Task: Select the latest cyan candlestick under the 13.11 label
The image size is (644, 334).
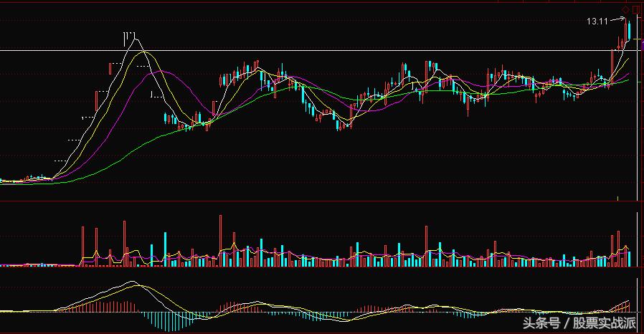Action: tap(629, 31)
